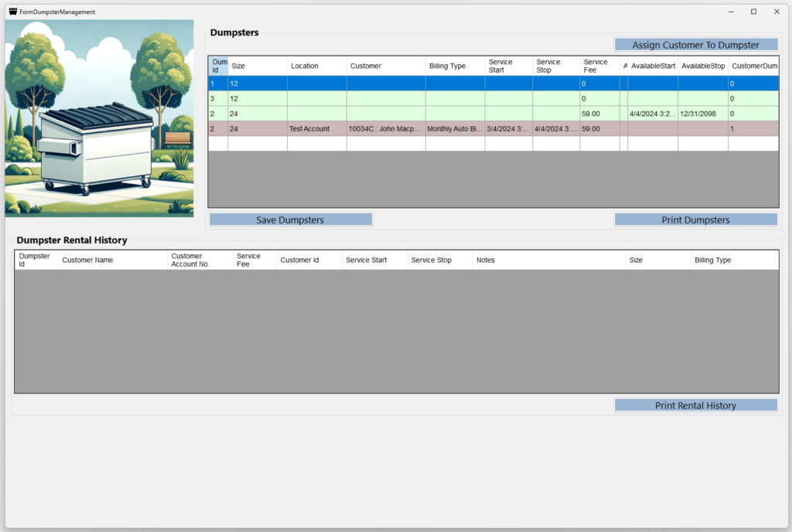The height and width of the screenshot is (532, 792).
Task: Click the dumpster illustration image
Action: (99, 118)
